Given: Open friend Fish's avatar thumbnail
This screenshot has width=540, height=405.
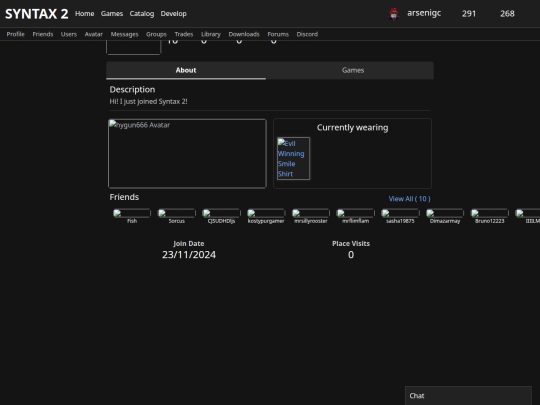Looking at the screenshot, I should (132, 213).
